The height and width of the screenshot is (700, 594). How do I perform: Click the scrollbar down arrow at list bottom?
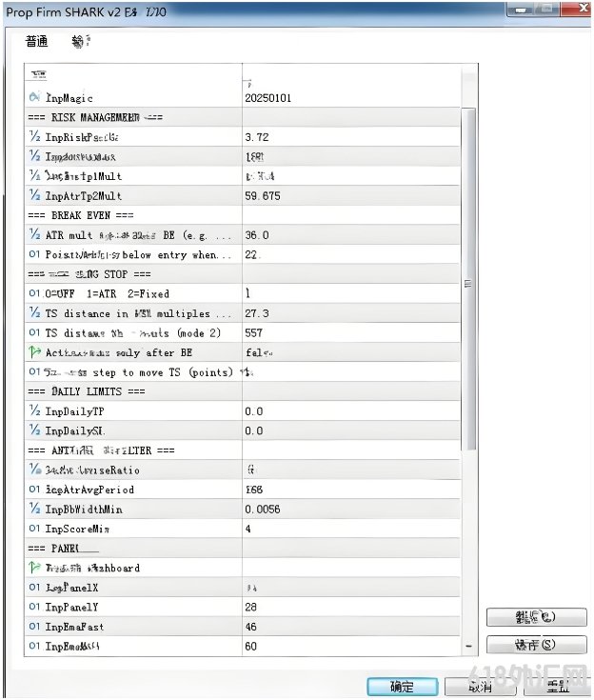click(x=468, y=646)
